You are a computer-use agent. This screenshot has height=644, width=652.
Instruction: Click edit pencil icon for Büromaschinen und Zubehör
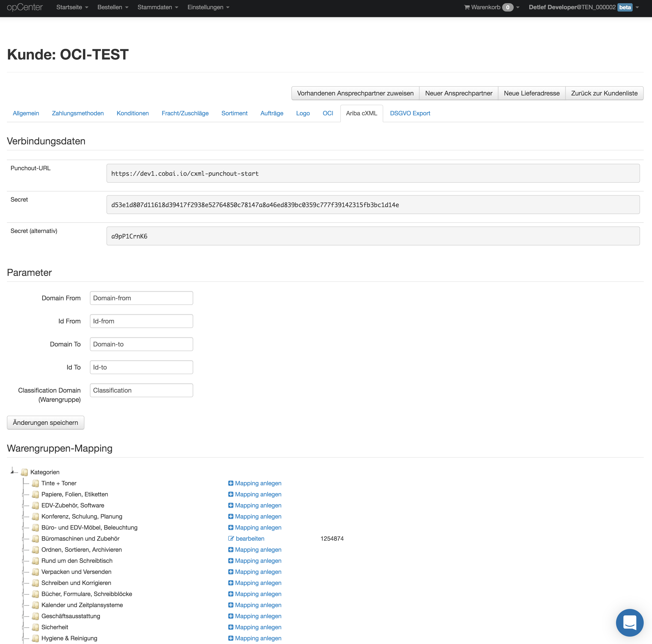pyautogui.click(x=231, y=539)
